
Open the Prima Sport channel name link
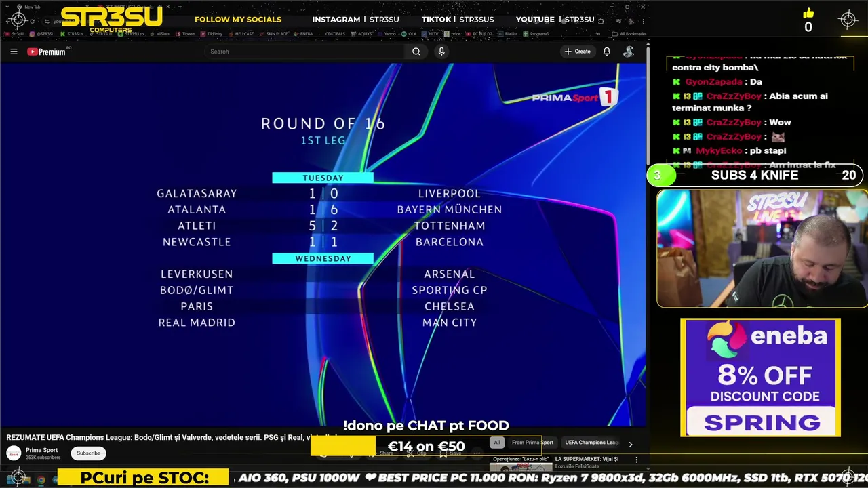point(41,450)
